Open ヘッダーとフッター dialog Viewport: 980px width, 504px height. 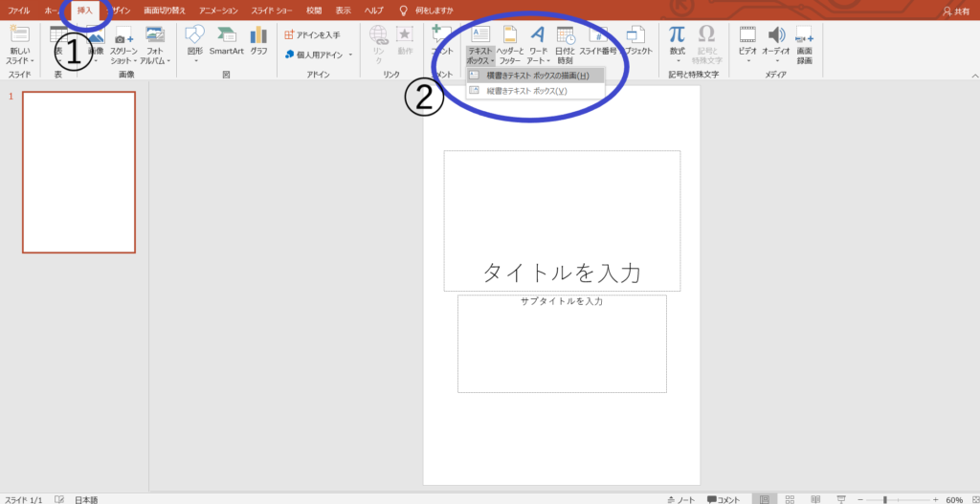[x=510, y=46]
